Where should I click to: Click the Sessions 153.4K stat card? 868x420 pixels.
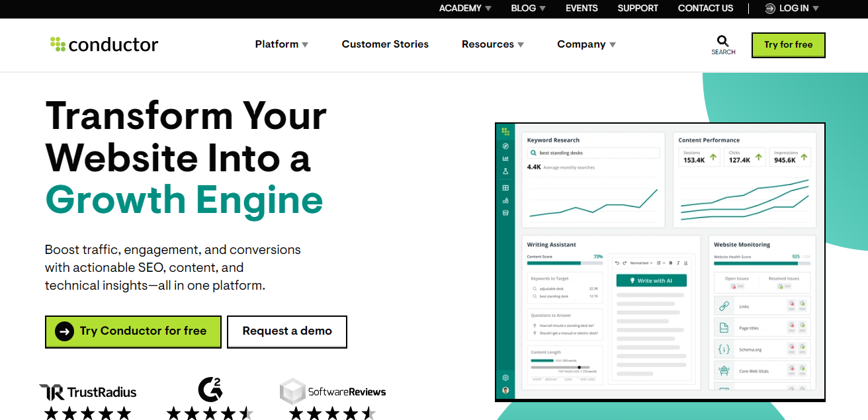click(x=700, y=157)
